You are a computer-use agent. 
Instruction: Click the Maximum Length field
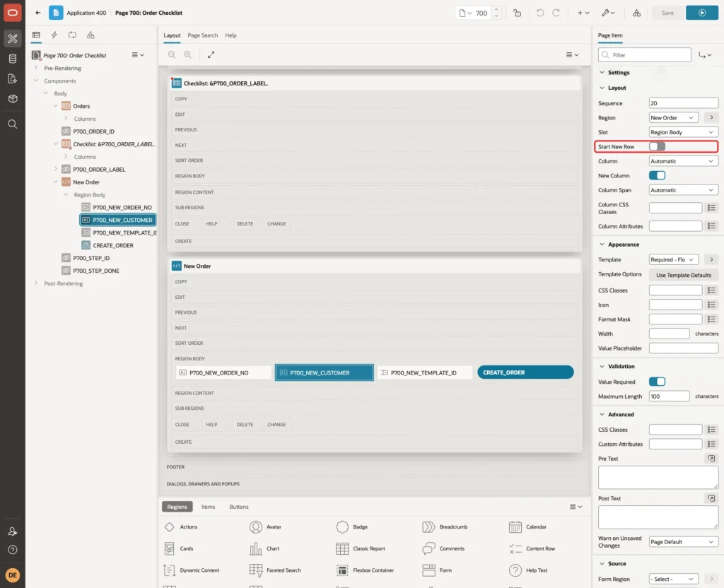tap(669, 396)
